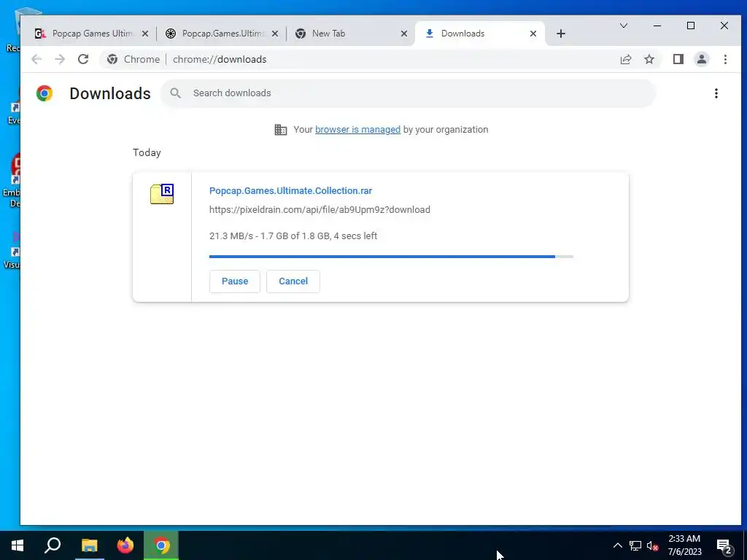The height and width of the screenshot is (560, 747).
Task: Switch to the Popcap.Games.Ultim second tab
Action: pyautogui.click(x=222, y=34)
